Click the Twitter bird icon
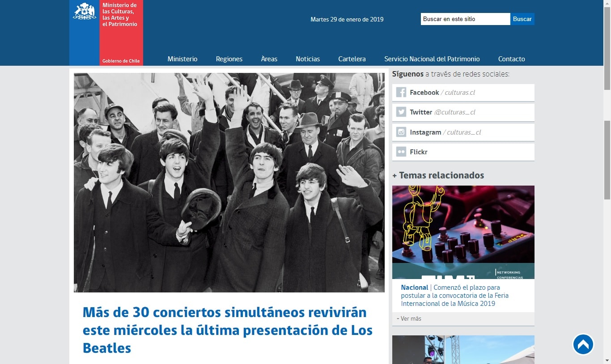Image resolution: width=611 pixels, height=364 pixels. pos(401,112)
